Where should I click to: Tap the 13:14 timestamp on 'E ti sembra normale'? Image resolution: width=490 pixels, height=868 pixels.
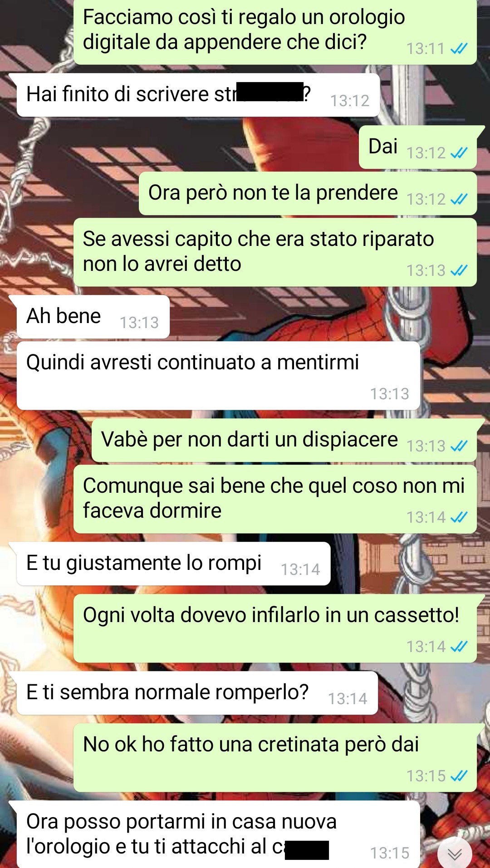(x=348, y=699)
